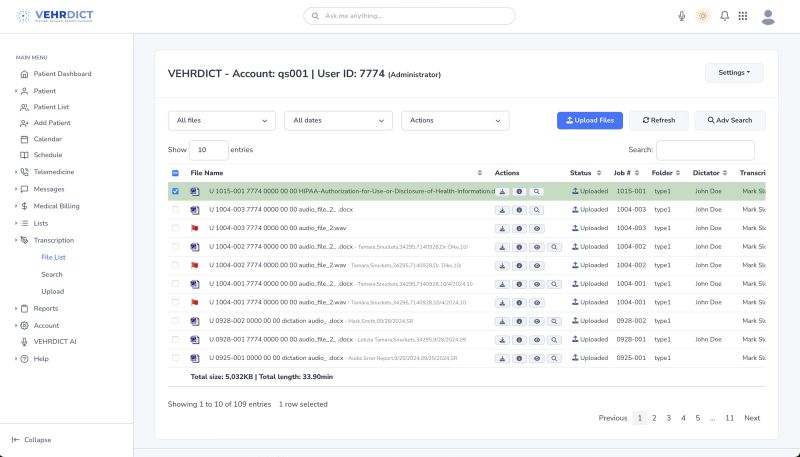Check the 0925-001 dictation row checkbox
800x457 pixels.
[175, 358]
